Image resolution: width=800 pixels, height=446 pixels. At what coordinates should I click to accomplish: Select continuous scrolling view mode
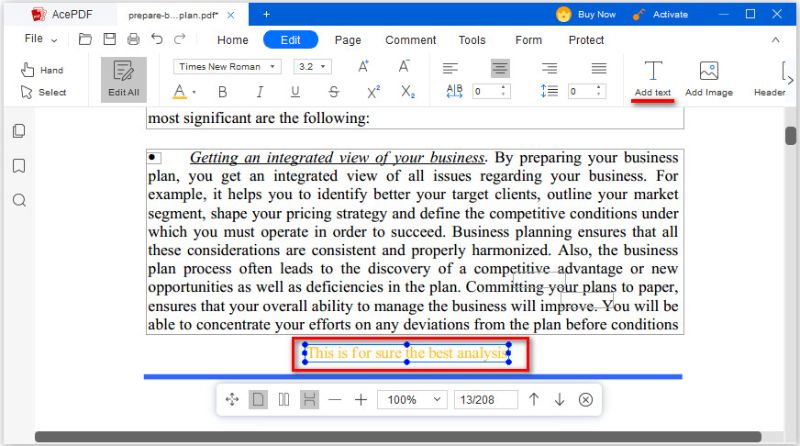309,400
